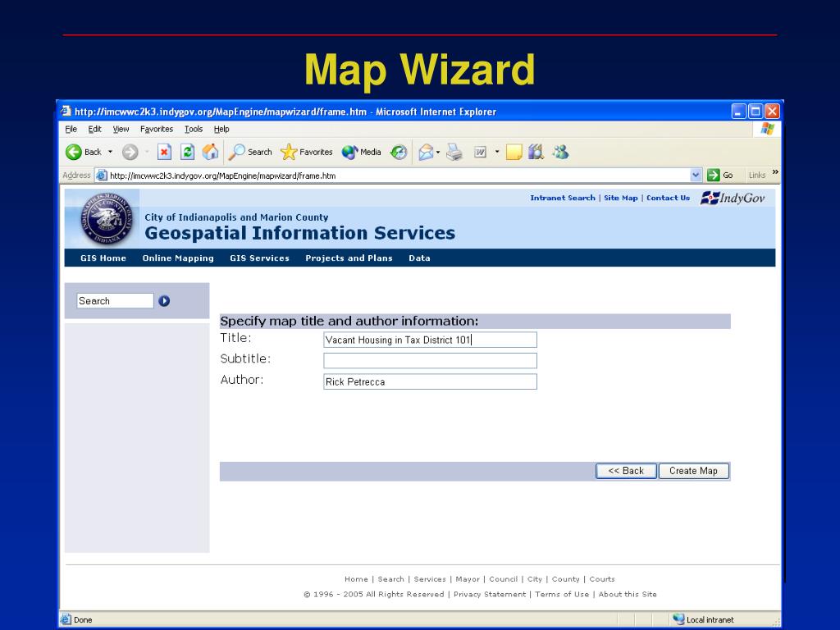
Task: Click the Stop loading icon
Action: click(164, 152)
